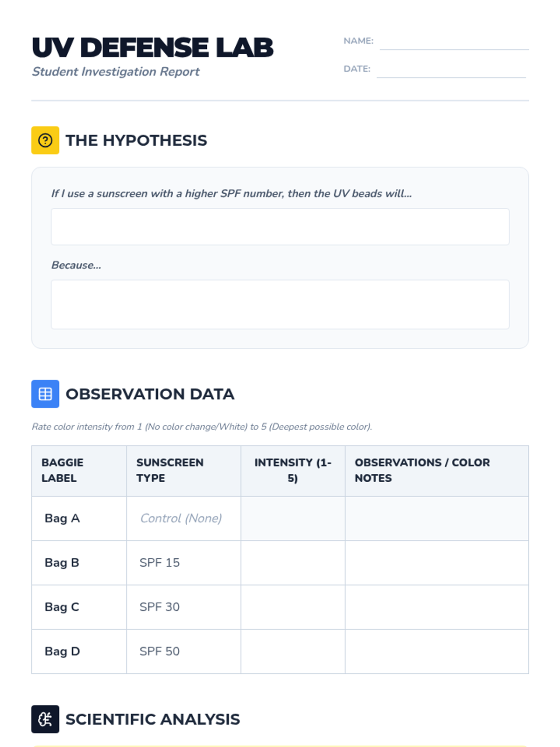Screen dimensions: 560x747
Task: Click the Bag D observations notes cell
Action: pos(437,651)
